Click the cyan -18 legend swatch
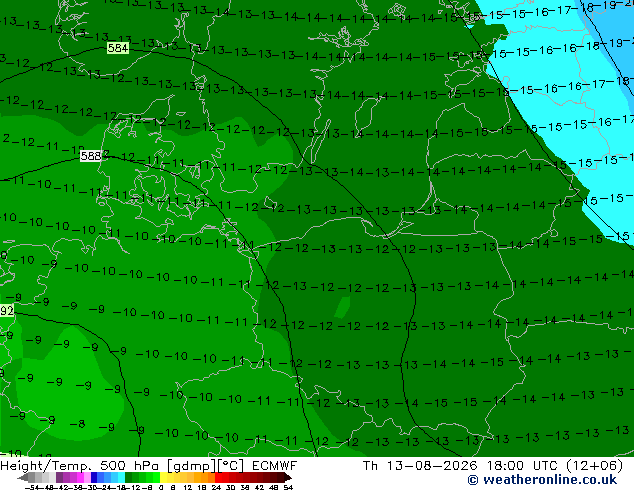Image resolution: width=634 pixels, height=490 pixels. (x=122, y=477)
